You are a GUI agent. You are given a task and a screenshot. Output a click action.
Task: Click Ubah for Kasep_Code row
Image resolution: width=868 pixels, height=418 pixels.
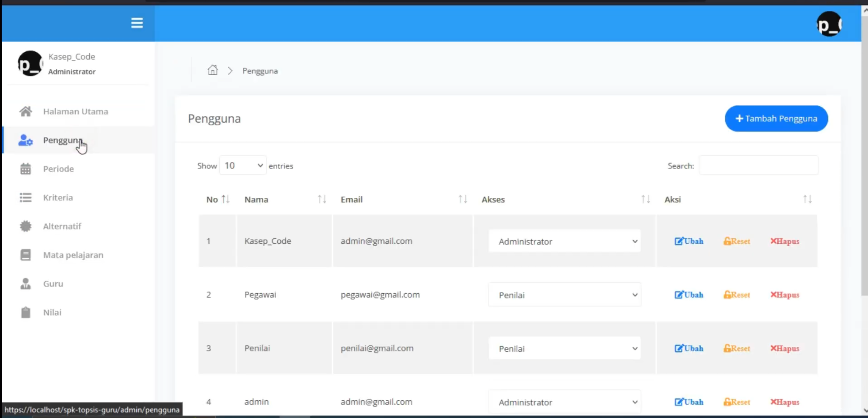click(x=689, y=241)
